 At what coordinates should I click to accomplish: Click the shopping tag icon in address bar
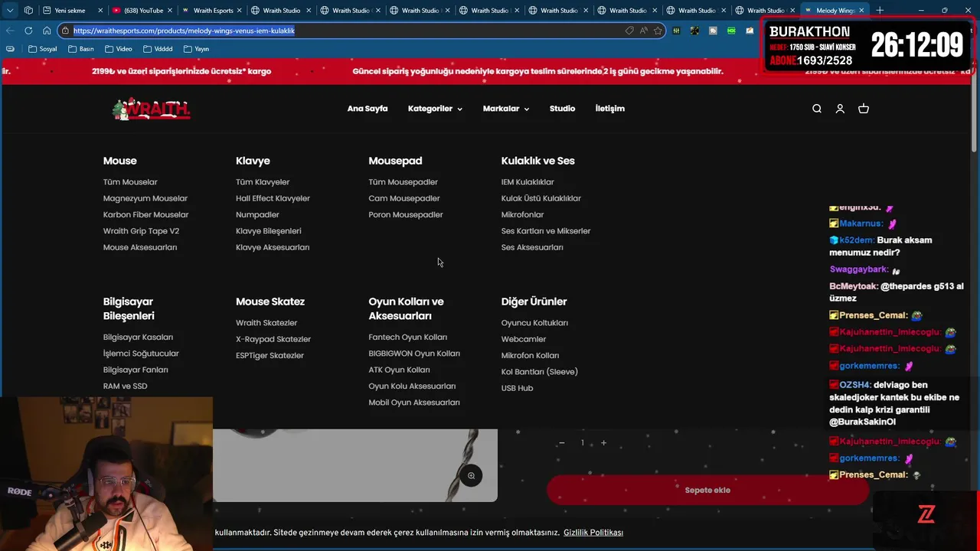point(629,31)
